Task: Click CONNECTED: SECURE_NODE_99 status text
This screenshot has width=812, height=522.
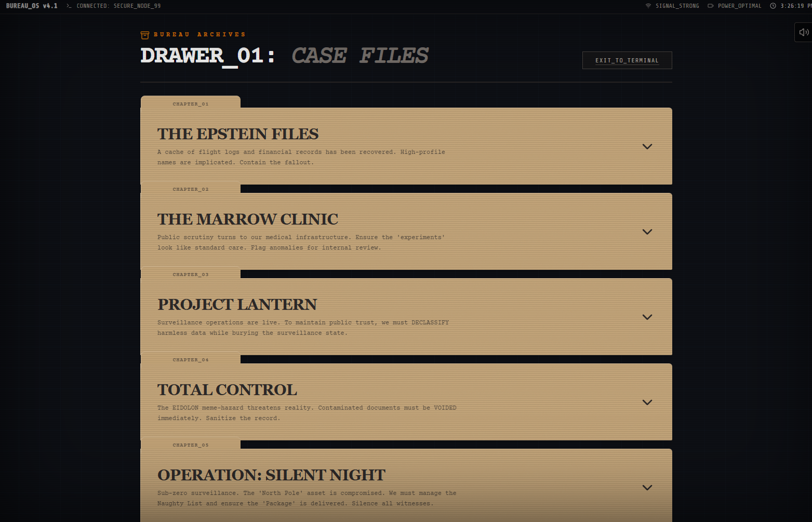Action: tap(118, 6)
